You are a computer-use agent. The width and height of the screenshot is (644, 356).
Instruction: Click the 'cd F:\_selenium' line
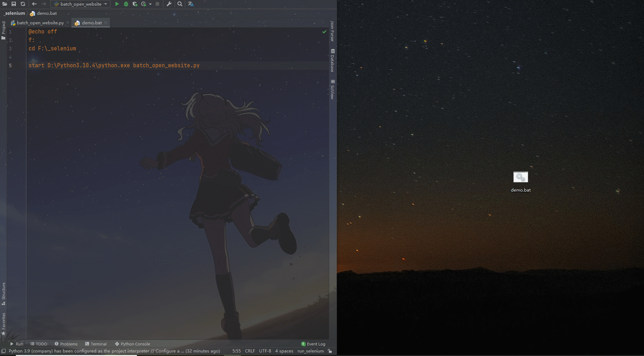pos(52,49)
